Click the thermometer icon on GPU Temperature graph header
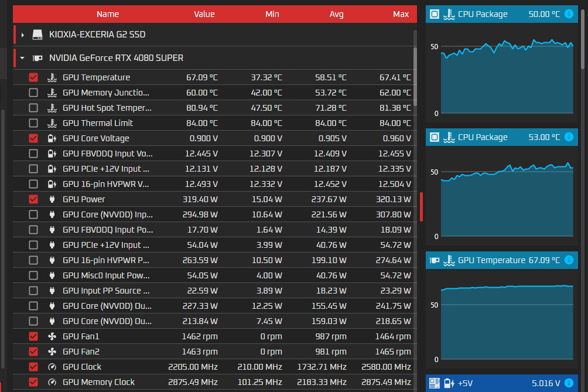588x392 pixels. (449, 260)
